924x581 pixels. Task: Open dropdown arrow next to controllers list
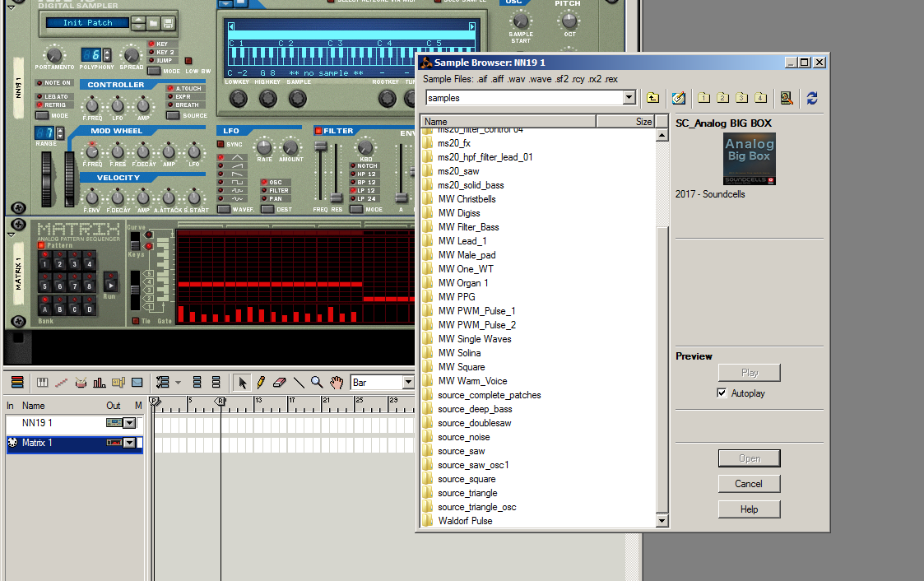(178, 383)
